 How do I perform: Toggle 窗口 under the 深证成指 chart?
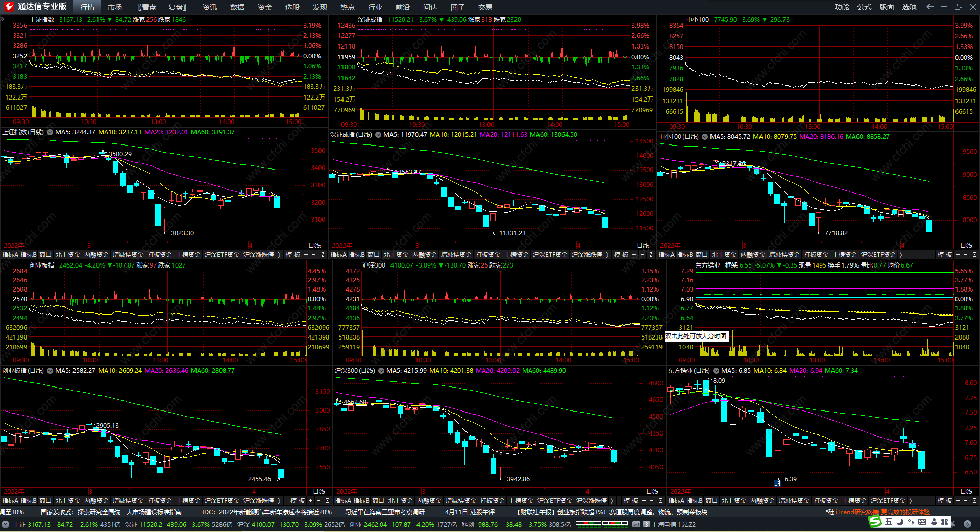pos(374,254)
